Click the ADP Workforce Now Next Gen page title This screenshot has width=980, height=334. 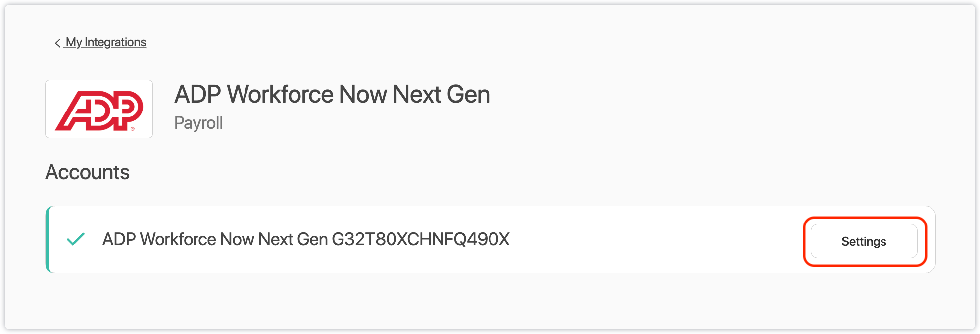coord(332,94)
